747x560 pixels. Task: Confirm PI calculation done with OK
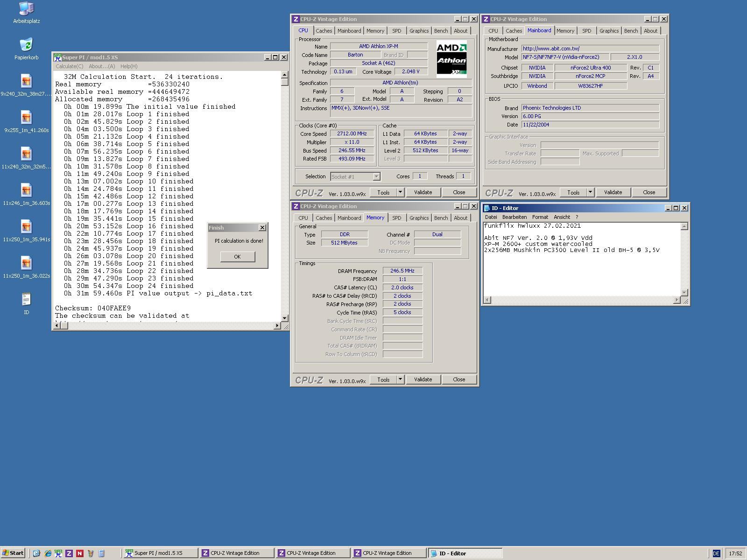(238, 257)
